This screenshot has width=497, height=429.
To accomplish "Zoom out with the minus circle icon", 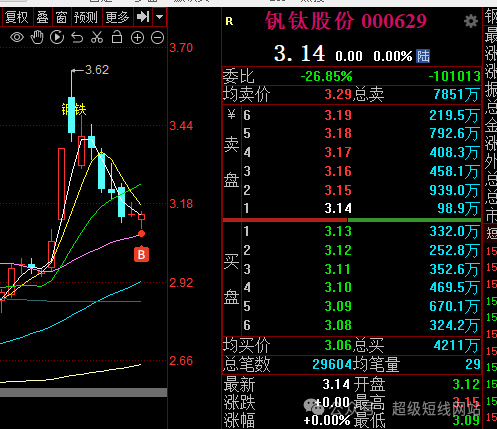I will tap(157, 38).
